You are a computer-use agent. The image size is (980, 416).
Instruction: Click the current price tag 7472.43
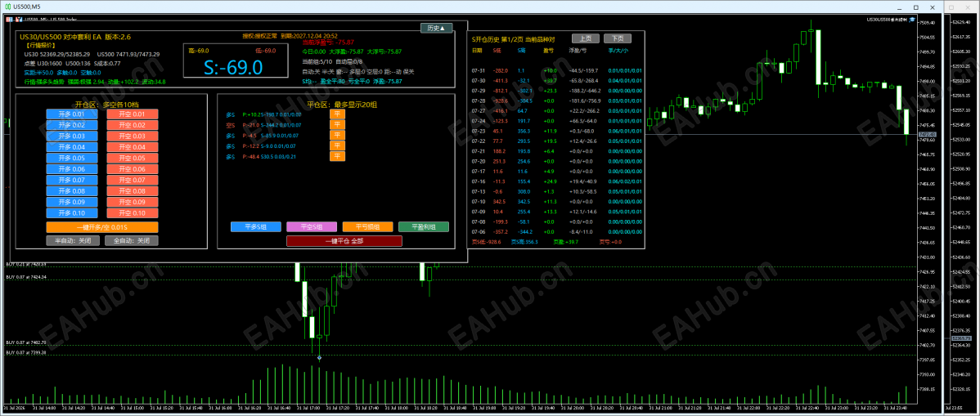[926, 135]
